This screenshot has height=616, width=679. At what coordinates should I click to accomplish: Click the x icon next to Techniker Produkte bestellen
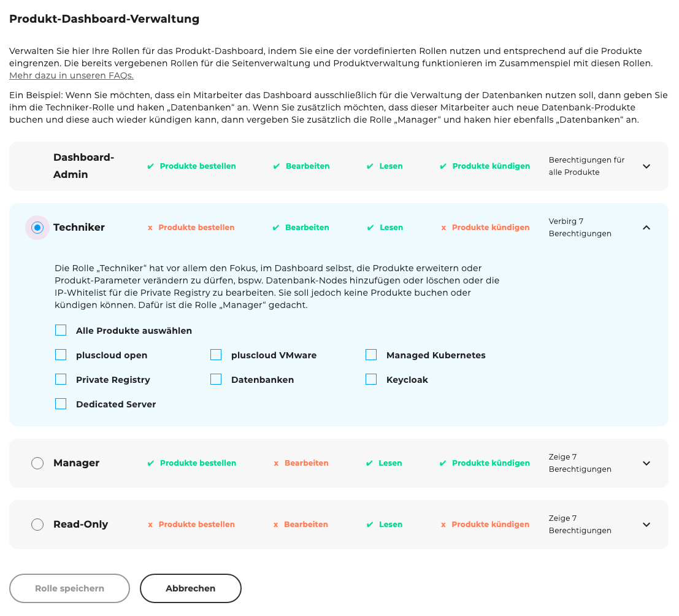[x=151, y=227]
